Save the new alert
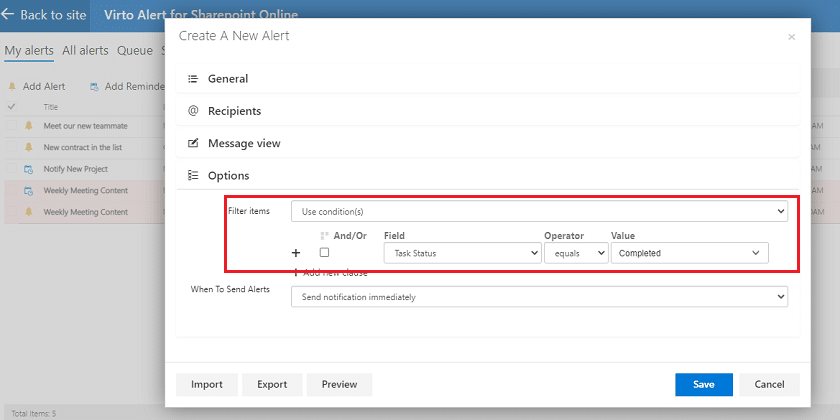 703,384
